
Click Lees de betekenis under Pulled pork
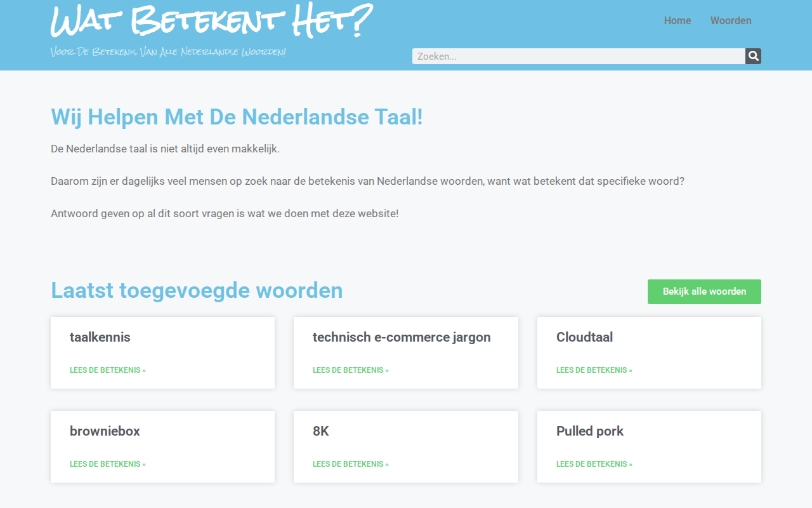[594, 464]
